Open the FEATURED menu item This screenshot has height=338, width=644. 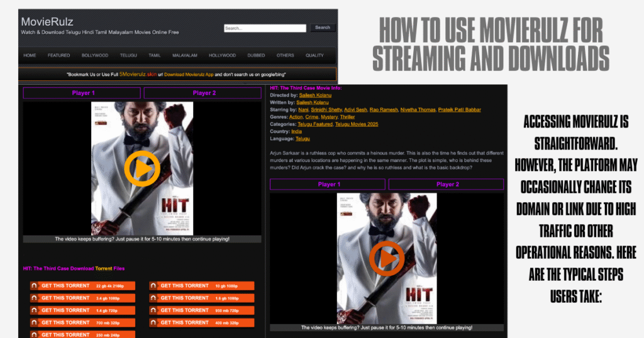58,55
